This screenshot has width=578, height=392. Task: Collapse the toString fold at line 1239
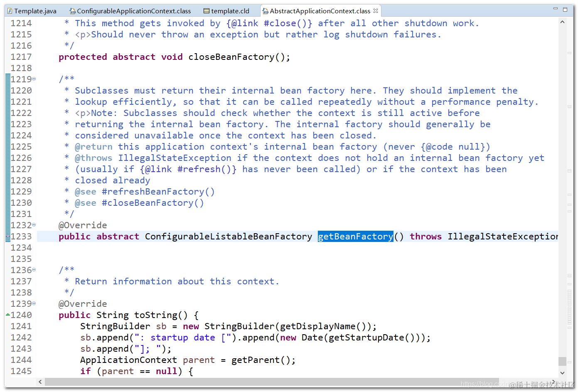tap(34, 303)
